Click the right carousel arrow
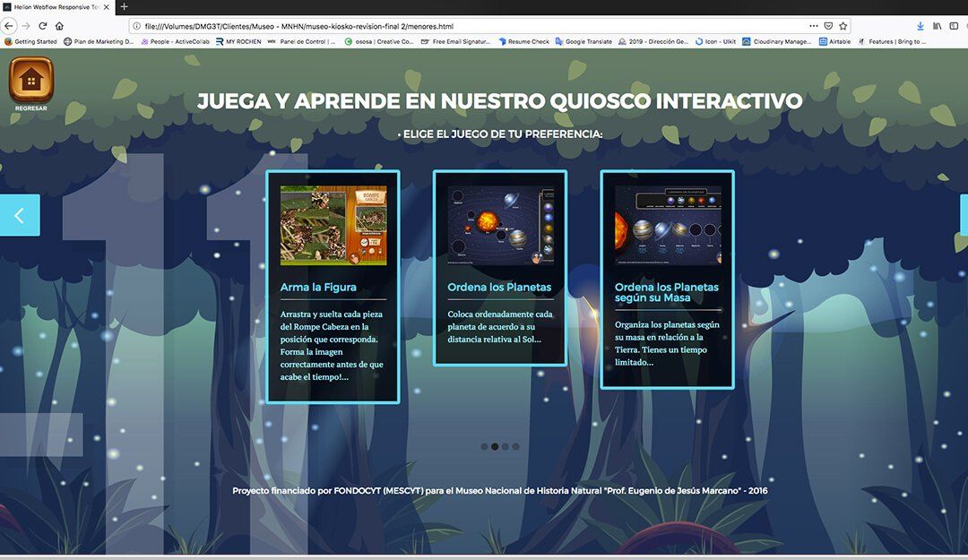This screenshot has height=560, width=968. pyautogui.click(x=963, y=215)
